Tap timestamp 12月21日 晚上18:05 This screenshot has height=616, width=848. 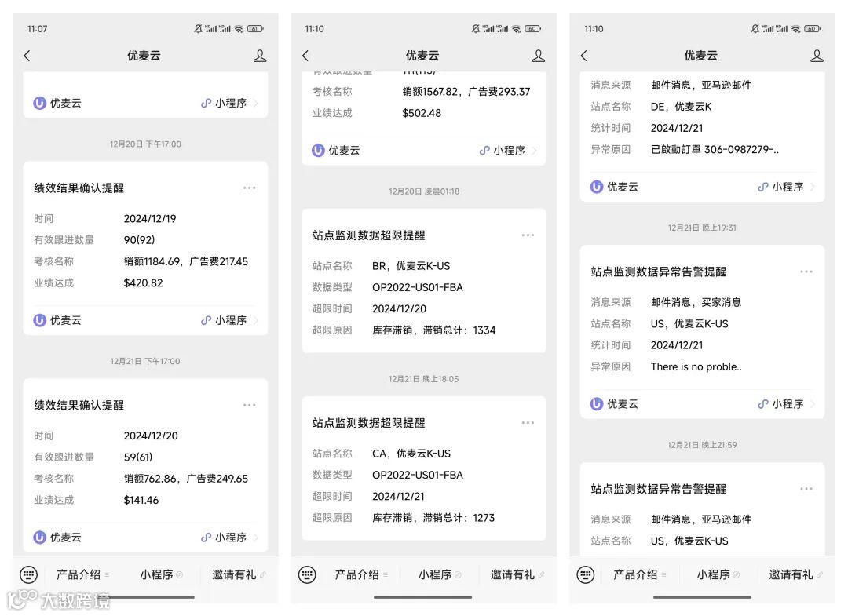click(423, 379)
